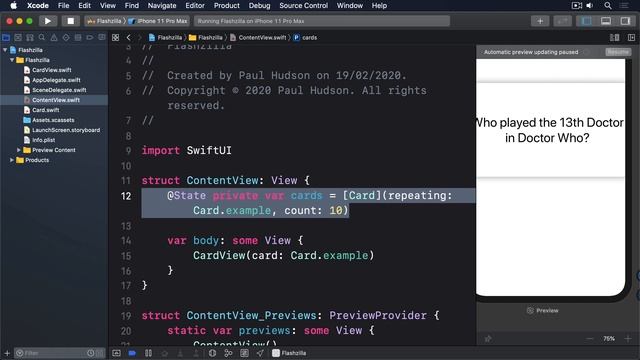Open LaunchScreen.storyboard file
Viewport: 640px width, 360px height.
pyautogui.click(x=66, y=130)
